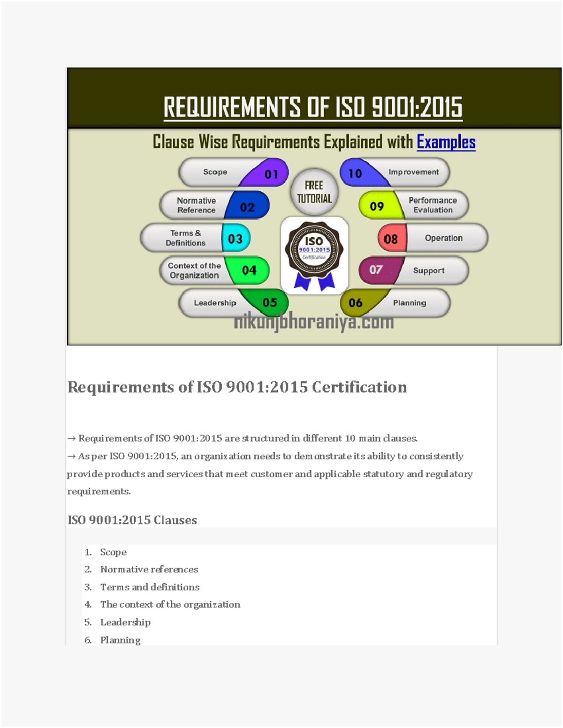
Task: Click the FREE TUTORIAL round badge
Action: pos(314,192)
